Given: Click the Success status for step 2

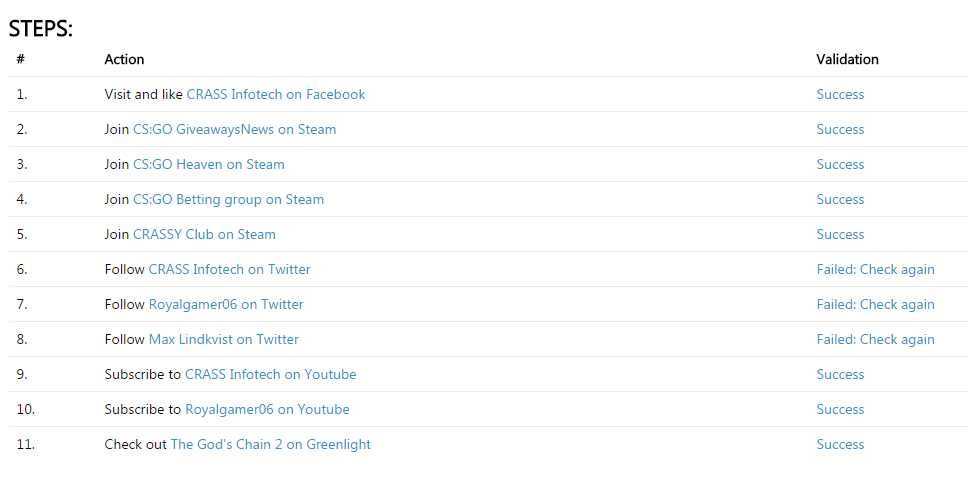Looking at the screenshot, I should click(840, 130).
